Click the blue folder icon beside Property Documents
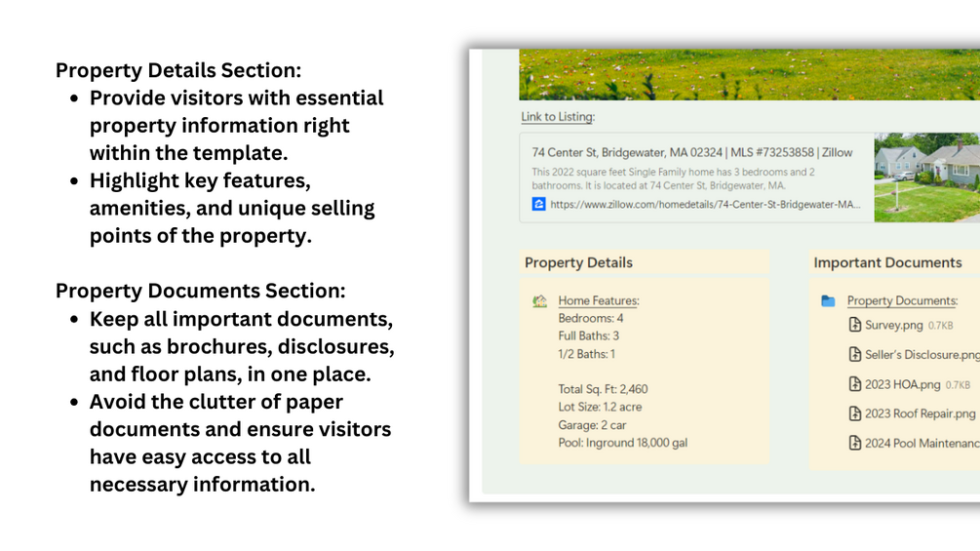980x551 pixels. [x=828, y=301]
